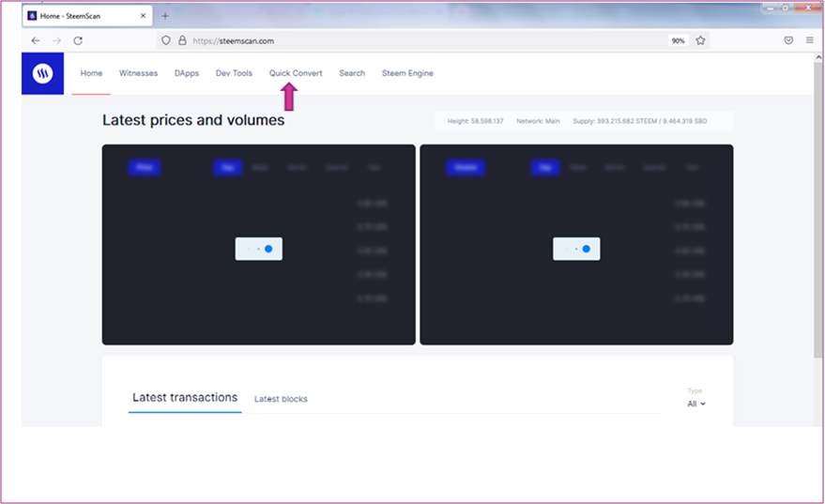This screenshot has width=825, height=504.
Task: Close the Home - SteemScan tab
Action: tap(143, 16)
